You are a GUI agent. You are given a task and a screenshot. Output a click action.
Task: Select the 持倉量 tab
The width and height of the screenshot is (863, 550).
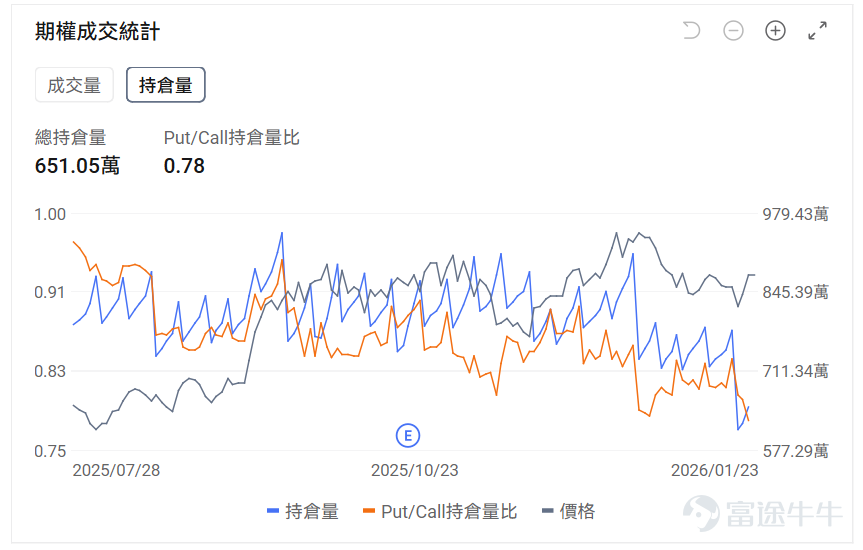click(166, 85)
